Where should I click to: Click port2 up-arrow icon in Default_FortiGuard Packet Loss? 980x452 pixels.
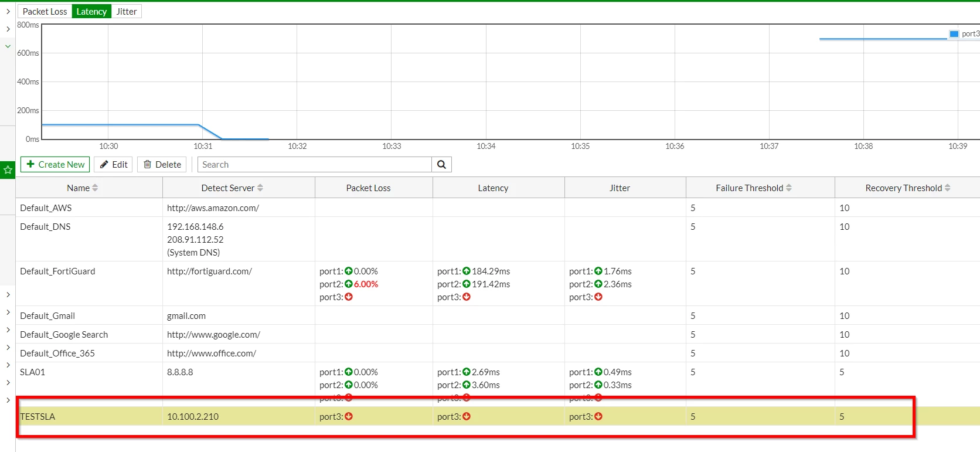point(349,284)
